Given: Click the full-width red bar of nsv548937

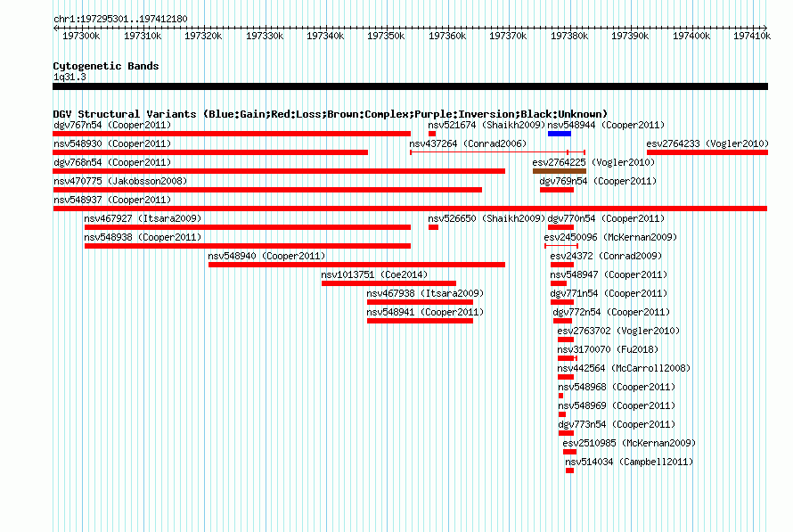Looking at the screenshot, I should 410,209.
